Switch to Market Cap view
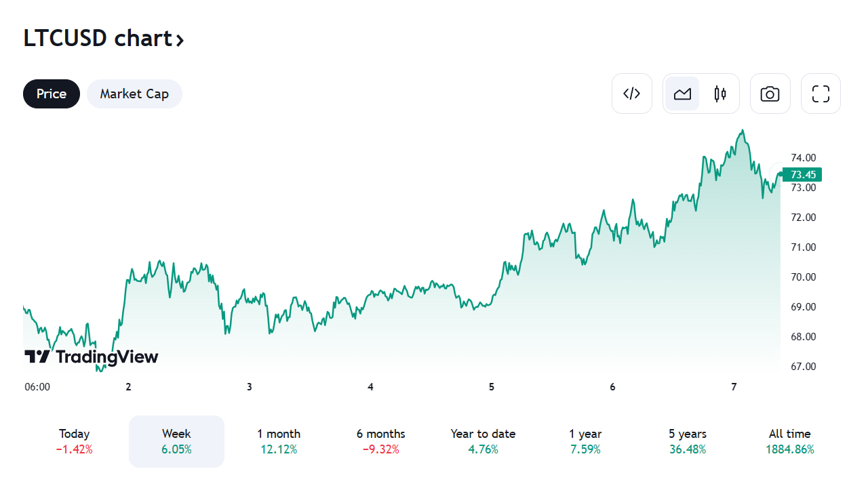868x488 pixels. pyautogui.click(x=134, y=94)
